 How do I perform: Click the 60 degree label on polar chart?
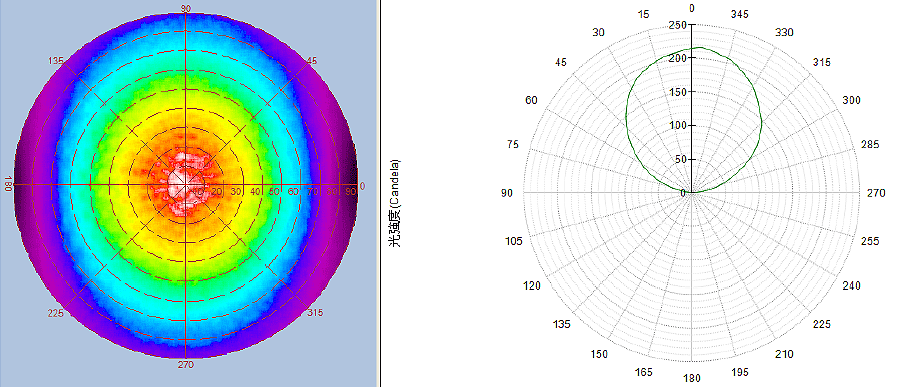[532, 100]
